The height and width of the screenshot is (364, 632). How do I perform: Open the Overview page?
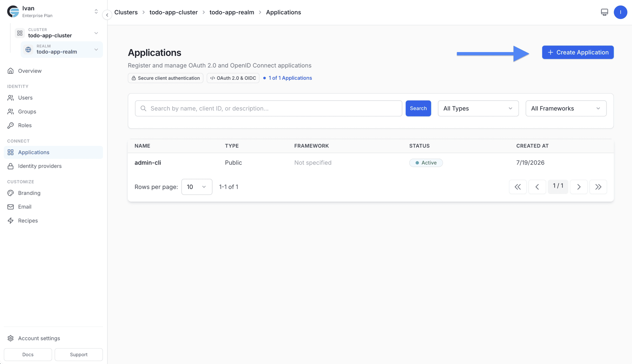tap(53, 71)
